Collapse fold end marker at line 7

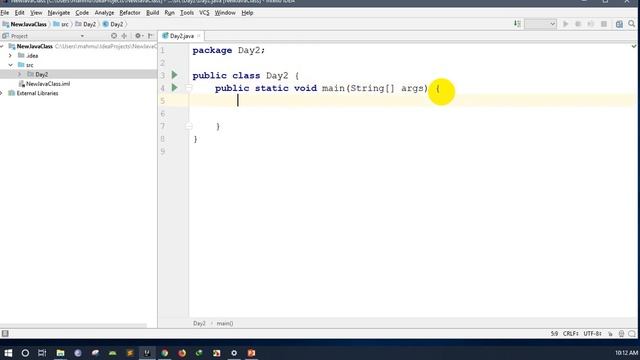tap(189, 127)
